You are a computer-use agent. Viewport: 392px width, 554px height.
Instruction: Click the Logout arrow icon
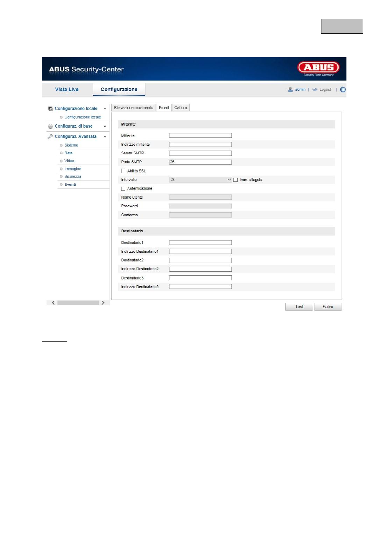tap(315, 89)
